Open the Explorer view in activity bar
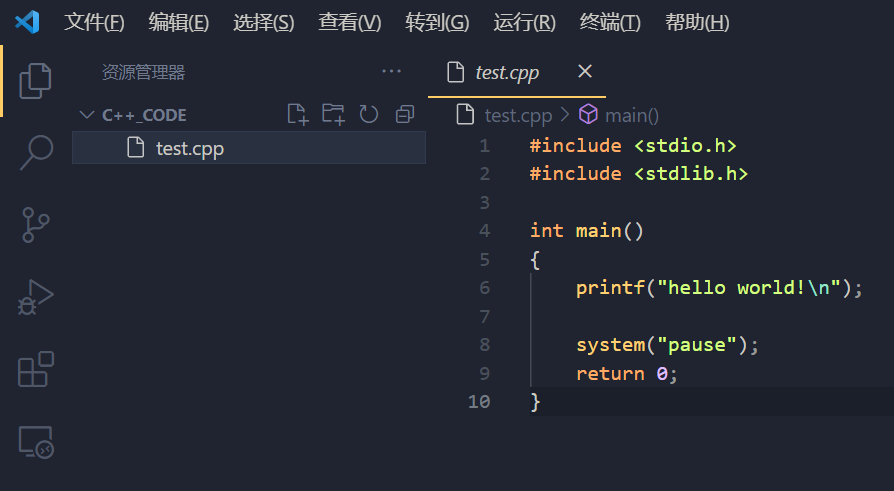Image resolution: width=894 pixels, height=491 pixels. (35, 81)
